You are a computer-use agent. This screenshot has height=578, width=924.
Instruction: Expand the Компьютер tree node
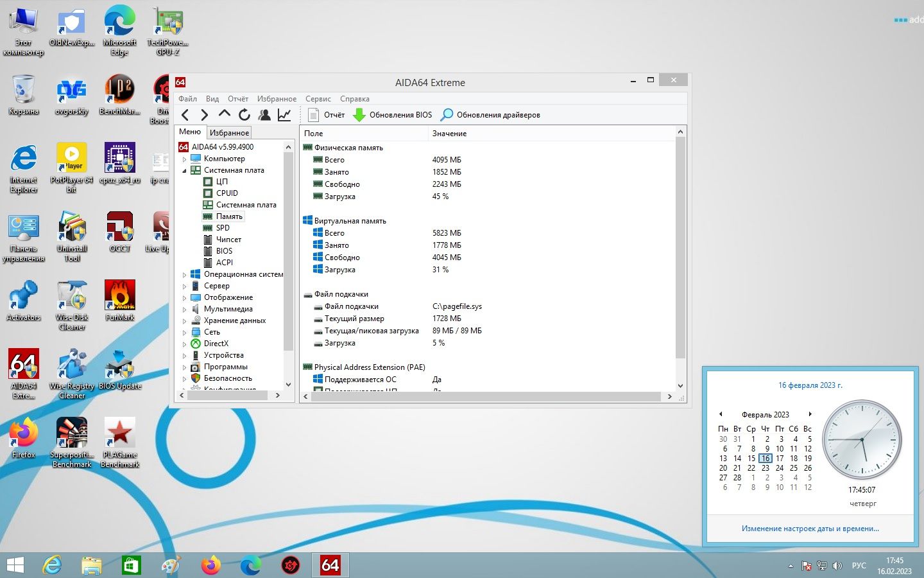[184, 159]
